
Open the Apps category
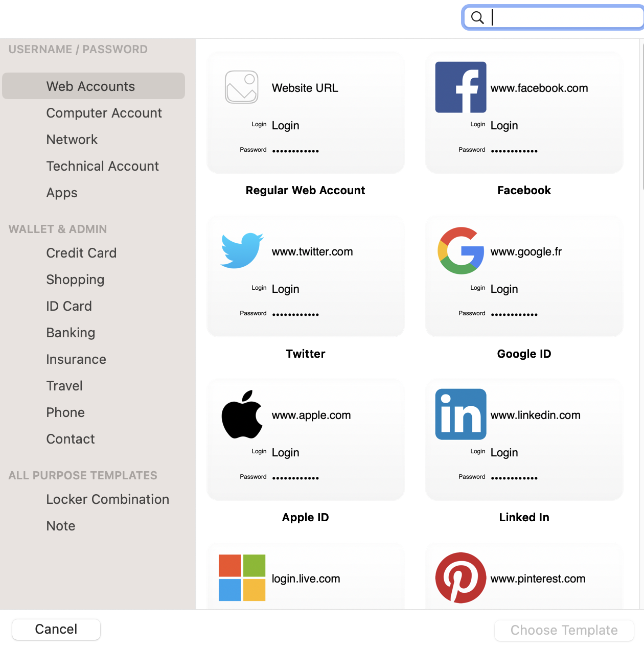(x=62, y=193)
